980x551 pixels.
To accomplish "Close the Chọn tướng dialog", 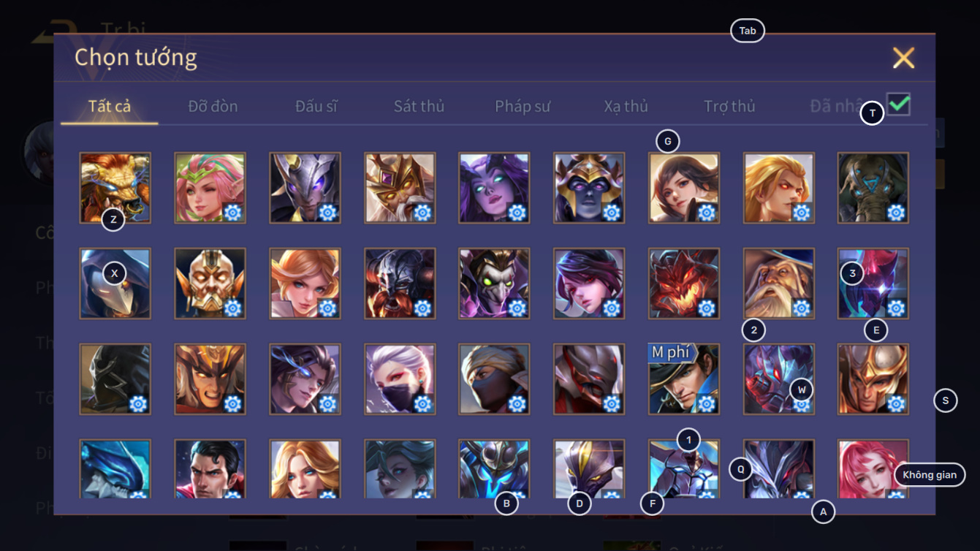I will pyautogui.click(x=903, y=58).
